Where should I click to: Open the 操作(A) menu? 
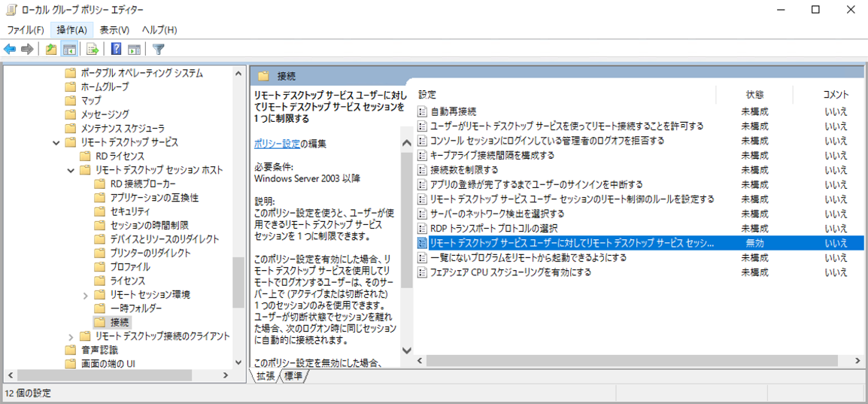pos(72,30)
